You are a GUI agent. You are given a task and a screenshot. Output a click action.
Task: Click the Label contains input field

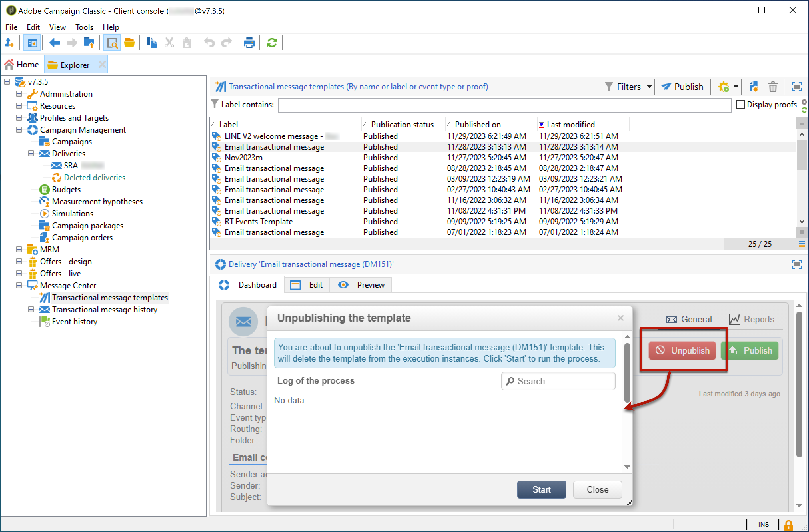click(504, 105)
